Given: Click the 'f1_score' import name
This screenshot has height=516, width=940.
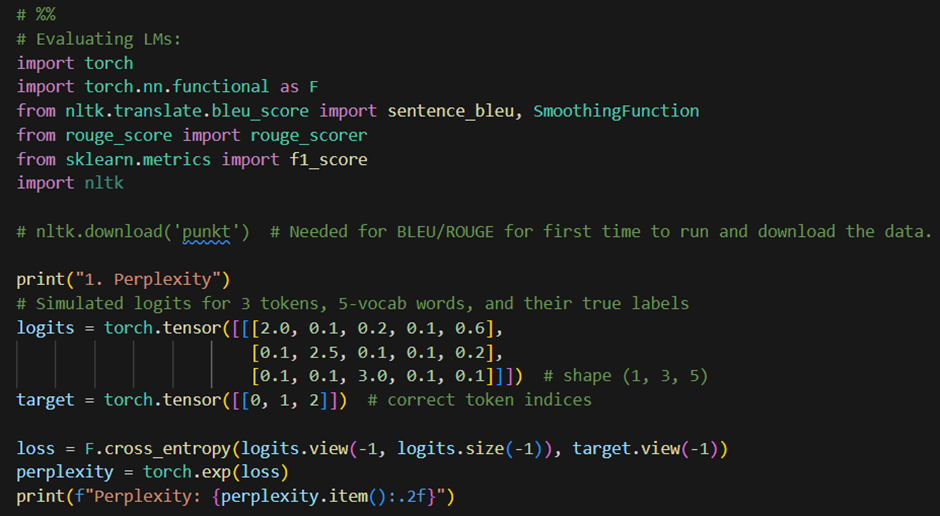Looking at the screenshot, I should [x=329, y=159].
